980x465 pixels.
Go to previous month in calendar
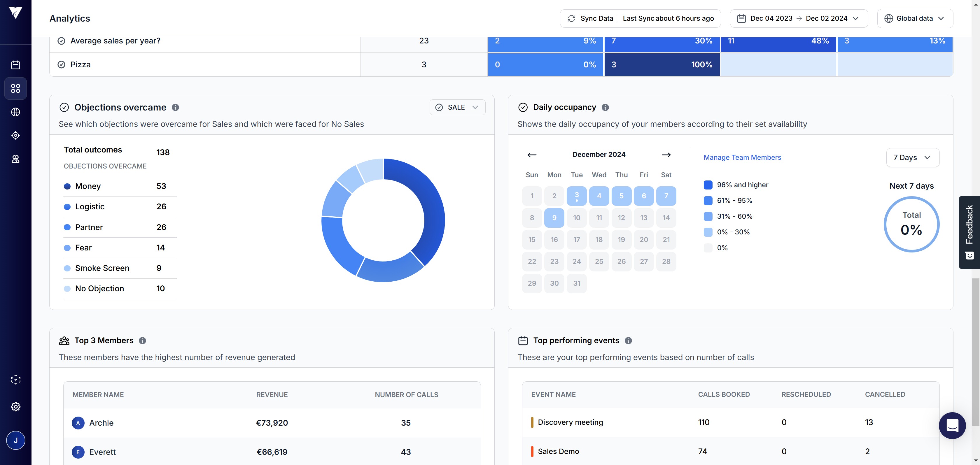[532, 155]
